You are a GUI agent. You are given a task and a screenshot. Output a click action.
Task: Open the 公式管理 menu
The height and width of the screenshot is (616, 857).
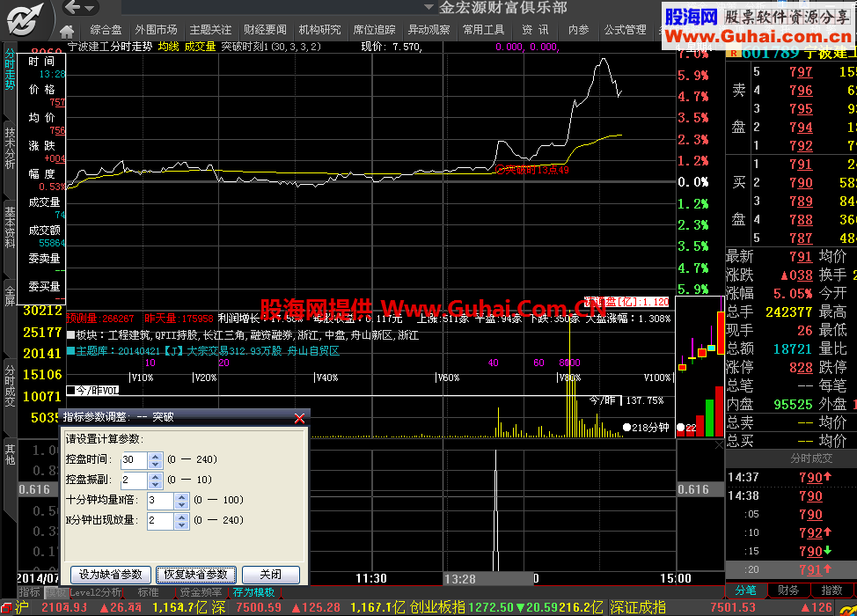tap(625, 30)
